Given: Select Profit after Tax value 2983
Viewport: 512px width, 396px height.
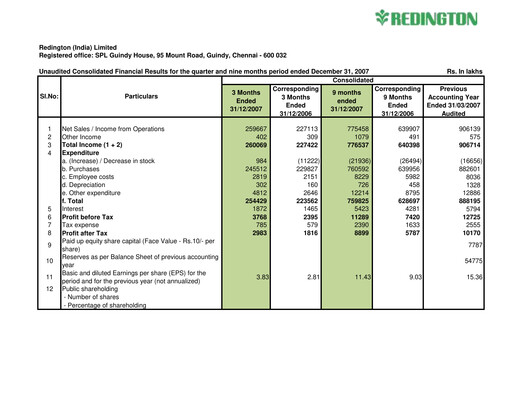Looking at the screenshot, I should [260, 233].
